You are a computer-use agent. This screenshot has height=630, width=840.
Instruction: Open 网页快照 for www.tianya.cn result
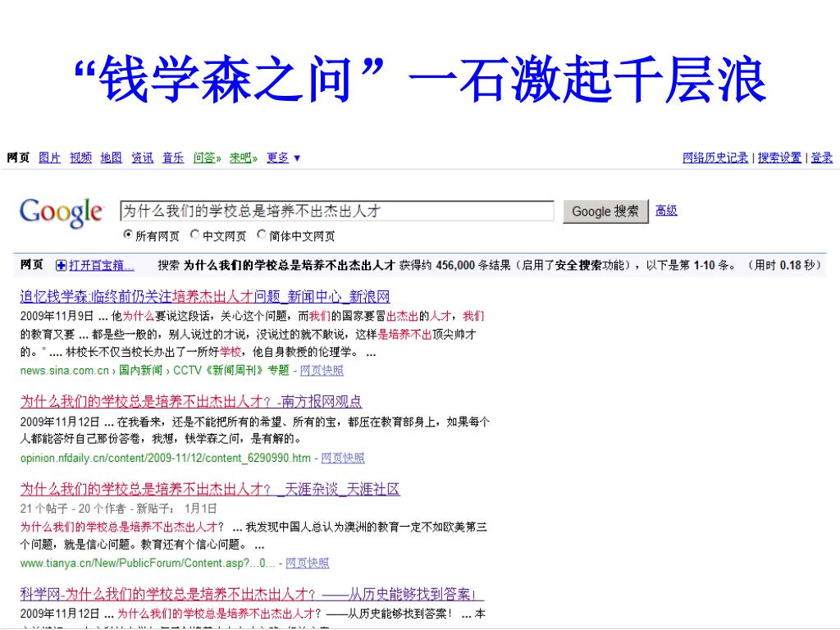tap(307, 563)
